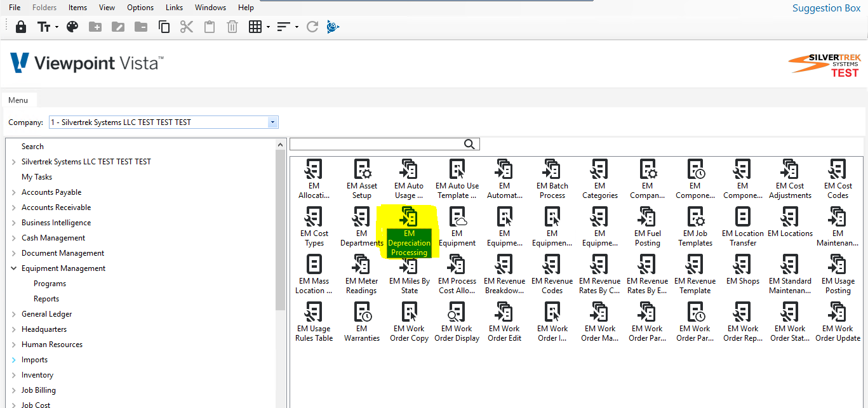Open the Items menu

[77, 8]
